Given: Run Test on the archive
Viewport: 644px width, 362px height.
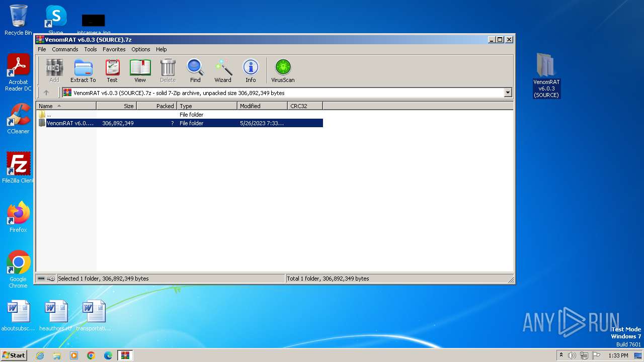Looking at the screenshot, I should 112,70.
